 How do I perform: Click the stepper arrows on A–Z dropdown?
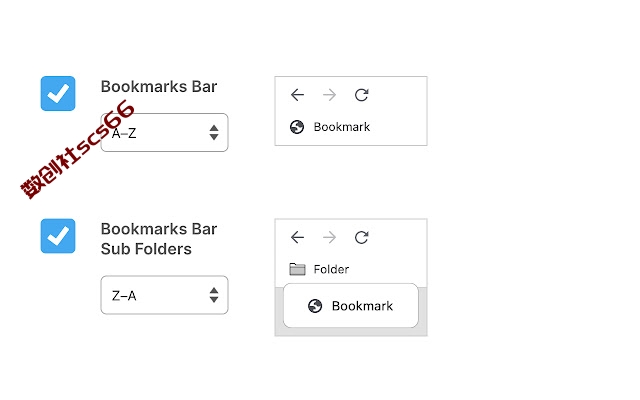click(214, 133)
